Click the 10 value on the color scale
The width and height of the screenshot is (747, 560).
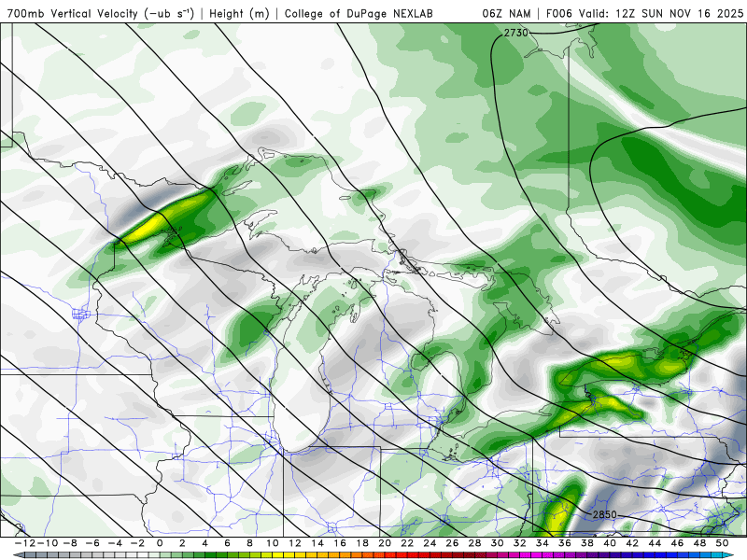272,543
